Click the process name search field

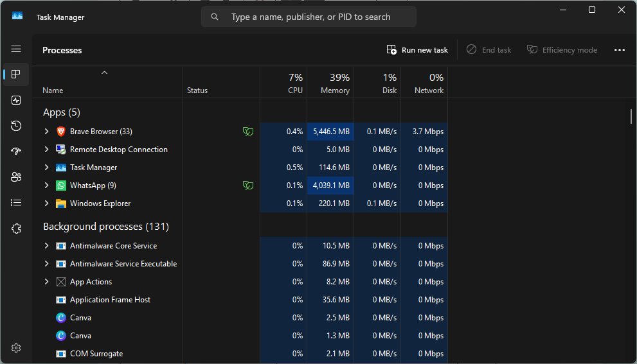[x=309, y=17]
